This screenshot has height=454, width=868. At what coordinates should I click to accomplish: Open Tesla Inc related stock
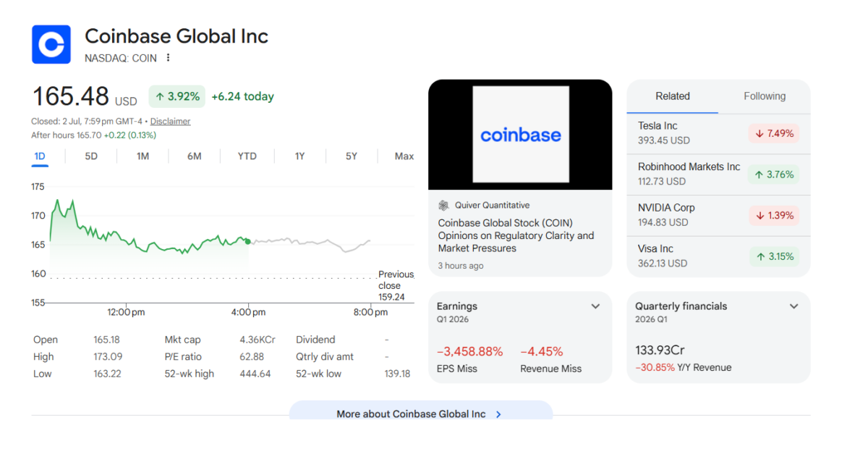718,133
